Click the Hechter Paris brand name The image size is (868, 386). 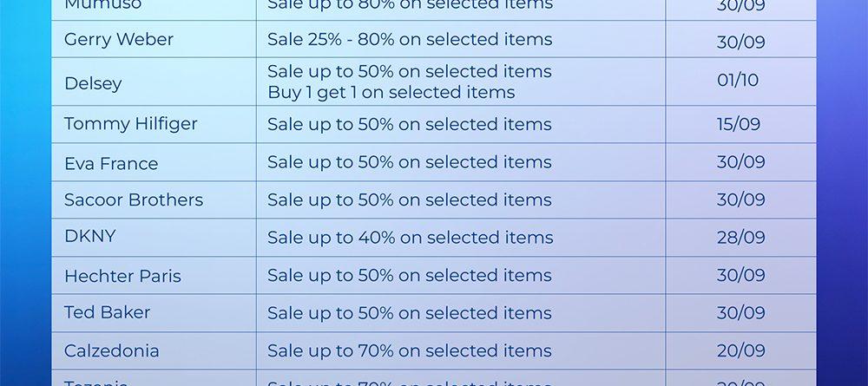click(x=122, y=277)
